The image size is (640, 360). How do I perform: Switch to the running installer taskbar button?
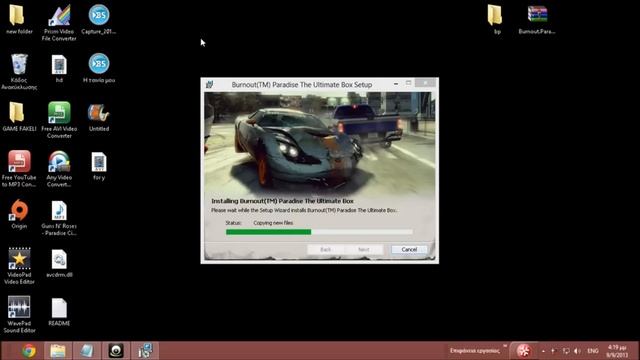(145, 351)
